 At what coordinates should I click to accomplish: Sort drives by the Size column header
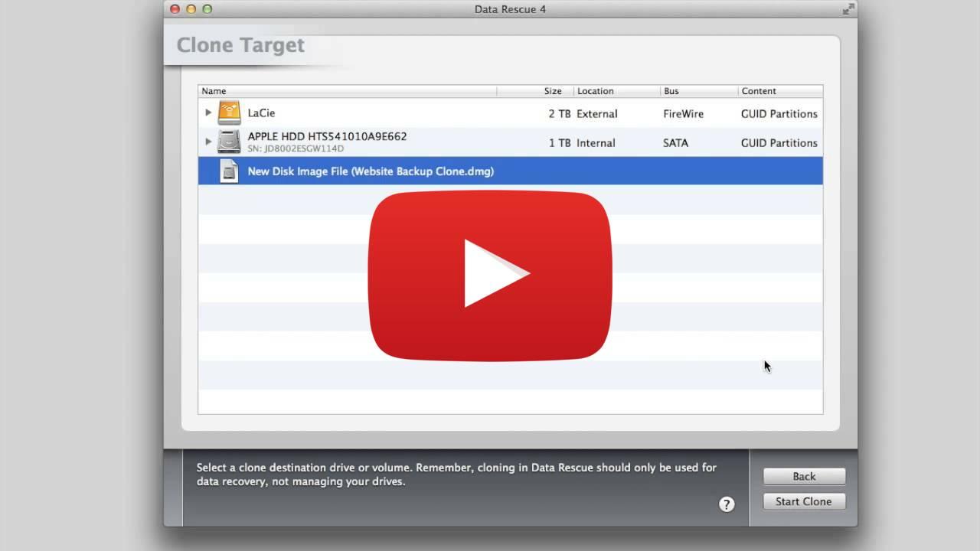point(553,90)
